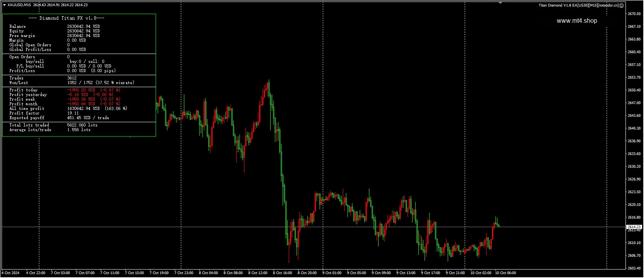This screenshot has height=278, width=644.
Task: Click the buy:0 / sell: 0 value
Action: [x=87, y=62]
